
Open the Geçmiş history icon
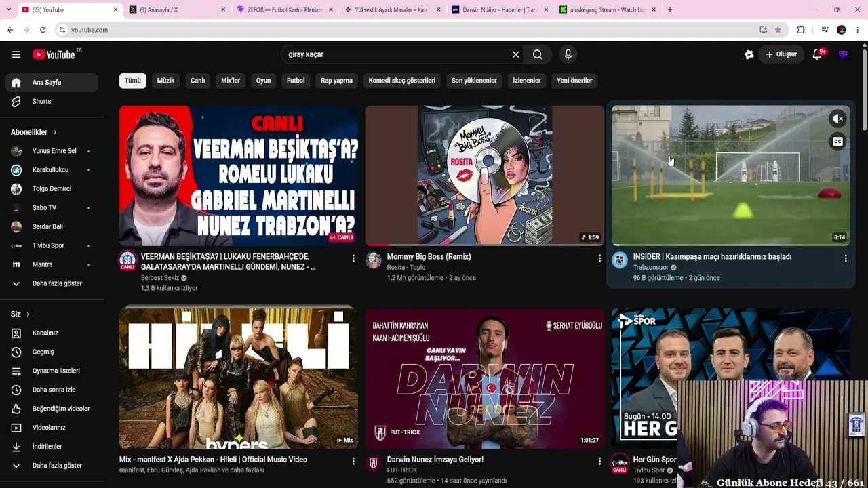pyautogui.click(x=16, y=352)
